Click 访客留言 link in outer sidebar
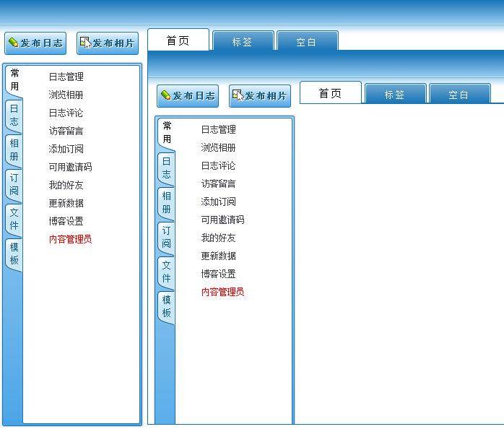The height and width of the screenshot is (437, 504). coord(66,131)
